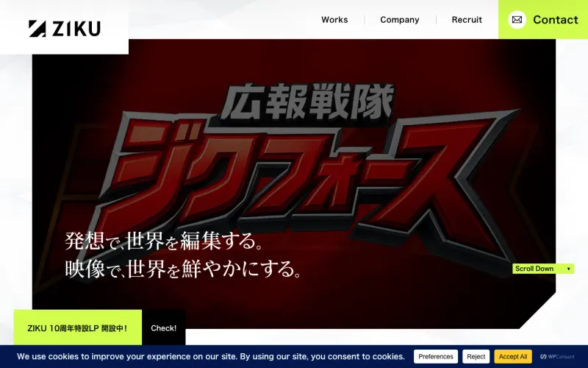
Task: Go to the Company page
Action: (x=399, y=20)
